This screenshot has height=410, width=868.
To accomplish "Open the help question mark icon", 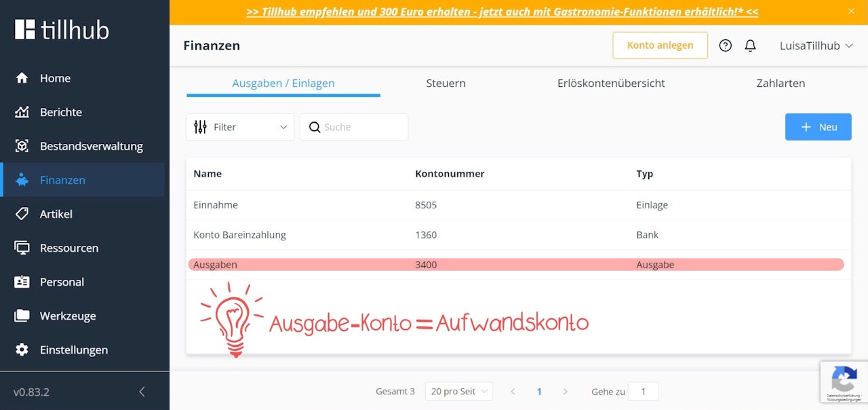I will [725, 45].
